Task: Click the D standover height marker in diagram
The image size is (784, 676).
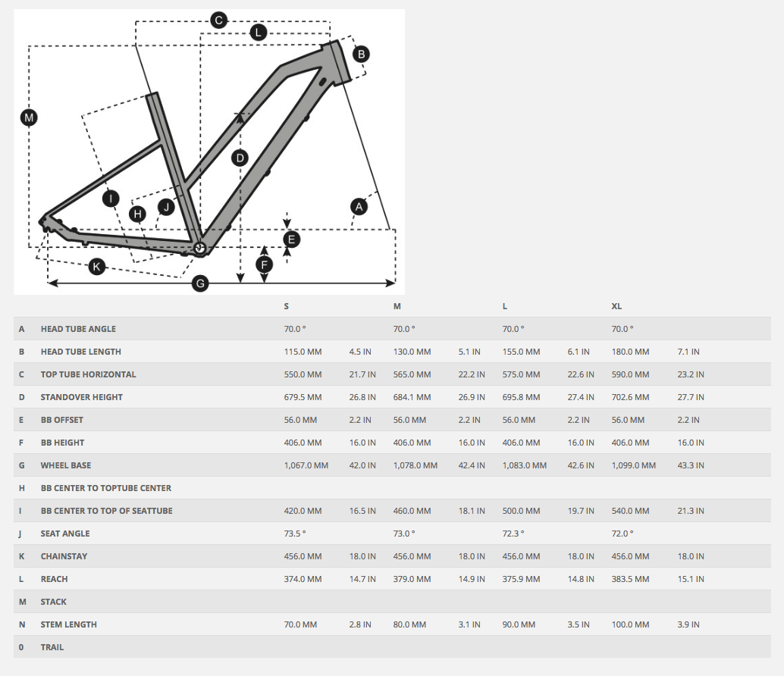Action: [240, 158]
